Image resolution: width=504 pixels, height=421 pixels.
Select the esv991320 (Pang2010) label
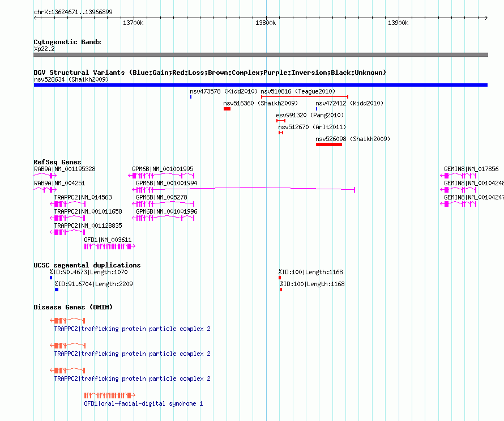310,115
